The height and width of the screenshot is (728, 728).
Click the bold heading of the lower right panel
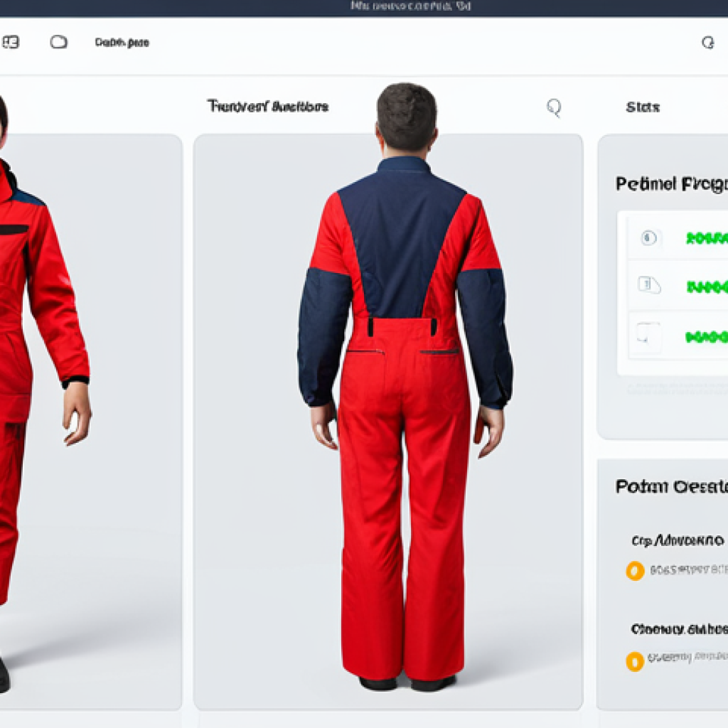[x=672, y=486]
